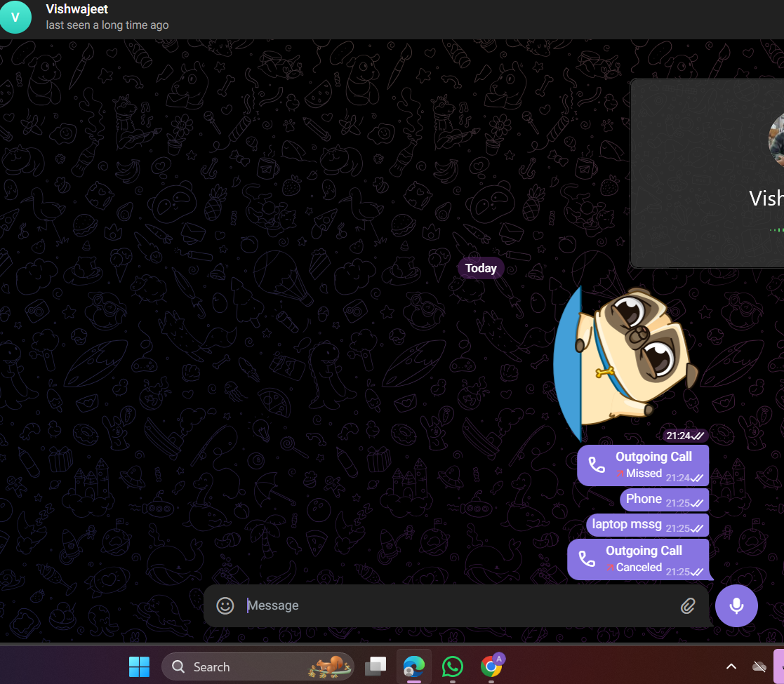Record a voice message with the microphone button
The image size is (784, 684).
tap(736, 605)
